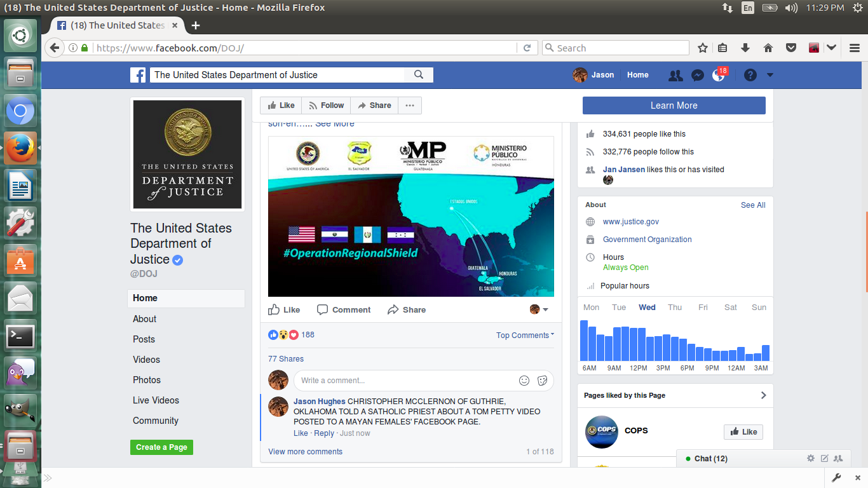
Task: Click Write a comment field
Action: pos(407,381)
